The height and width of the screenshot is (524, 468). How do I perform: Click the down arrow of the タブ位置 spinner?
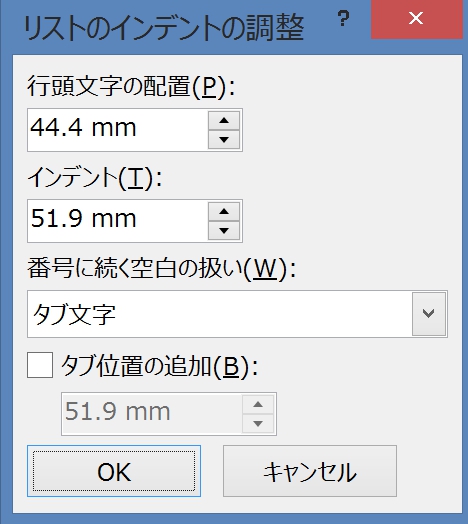click(258, 424)
